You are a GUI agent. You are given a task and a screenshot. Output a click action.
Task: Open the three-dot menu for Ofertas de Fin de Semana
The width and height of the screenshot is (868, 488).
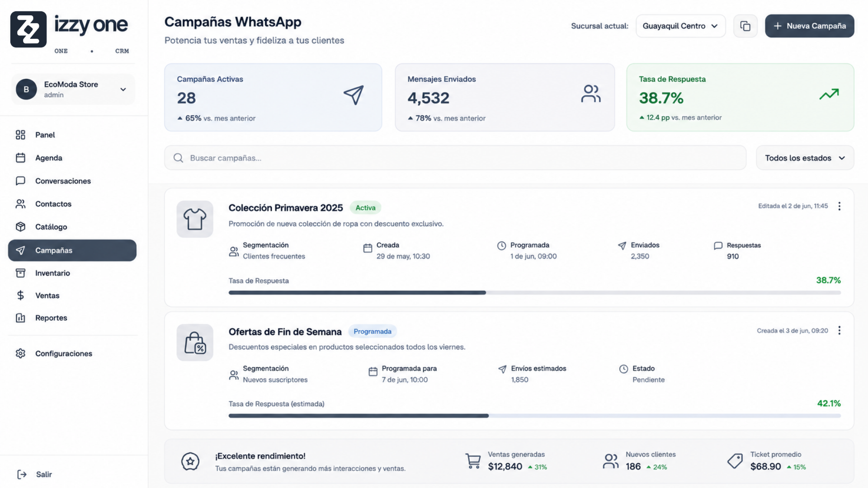tap(839, 330)
